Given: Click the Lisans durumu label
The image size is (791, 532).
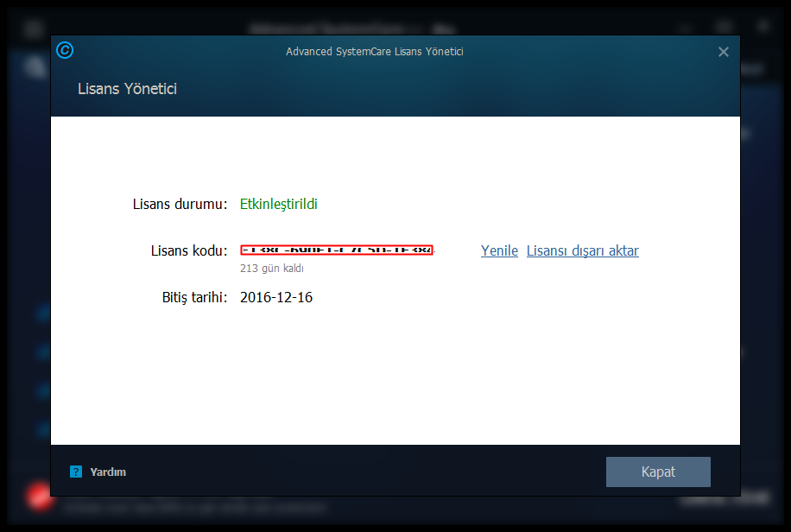Looking at the screenshot, I should pyautogui.click(x=180, y=204).
